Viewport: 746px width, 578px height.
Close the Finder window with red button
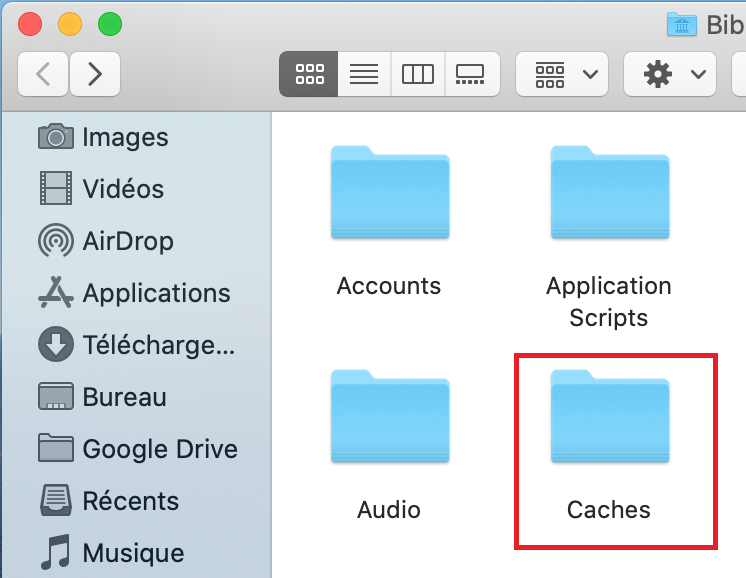click(30, 24)
